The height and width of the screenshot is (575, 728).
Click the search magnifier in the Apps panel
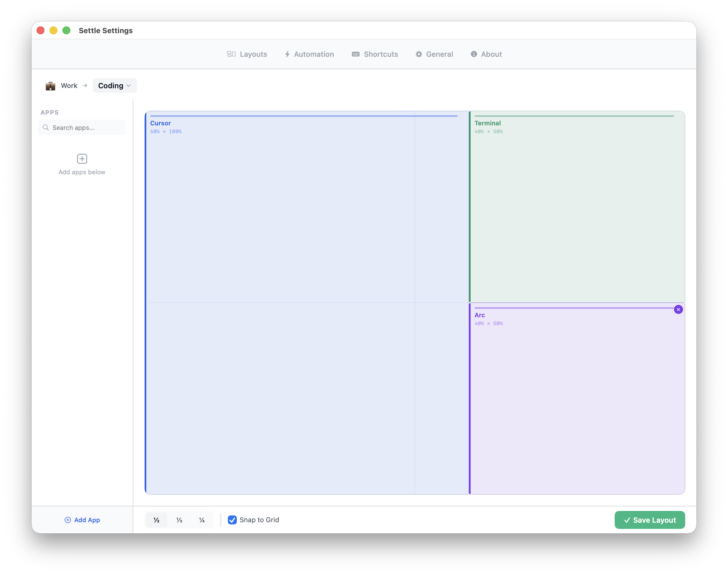(46, 128)
